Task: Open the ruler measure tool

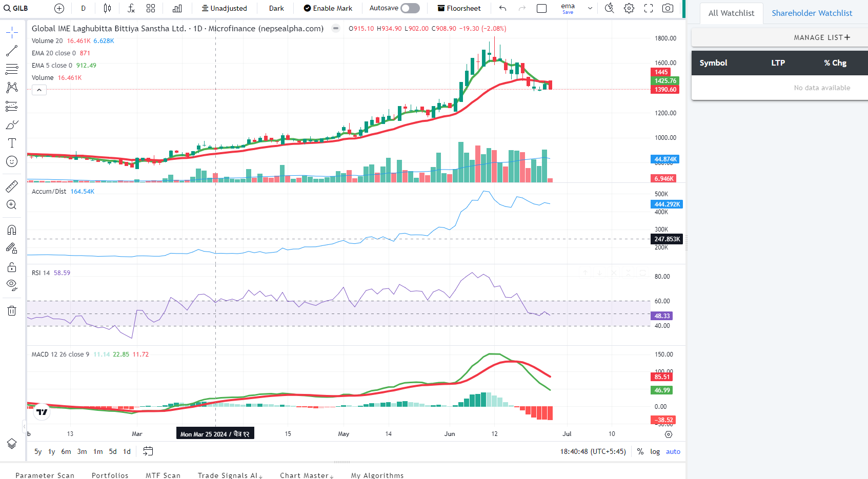Action: [x=12, y=186]
